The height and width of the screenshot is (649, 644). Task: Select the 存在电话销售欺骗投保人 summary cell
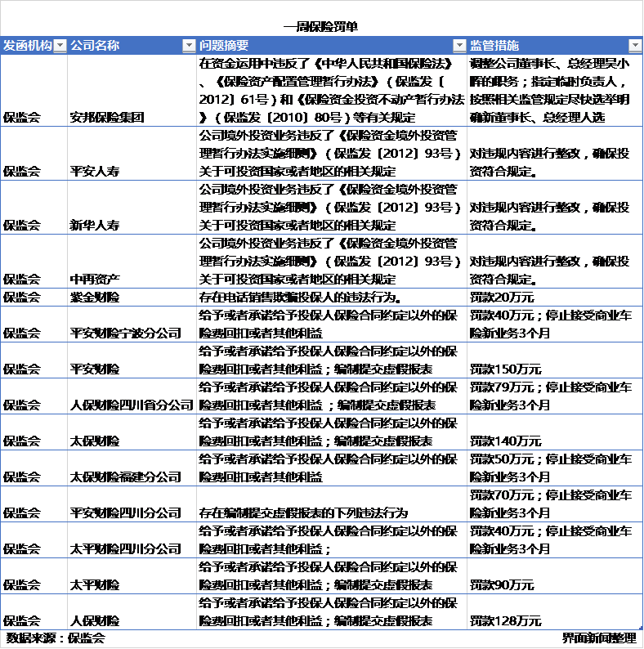pos(332,298)
